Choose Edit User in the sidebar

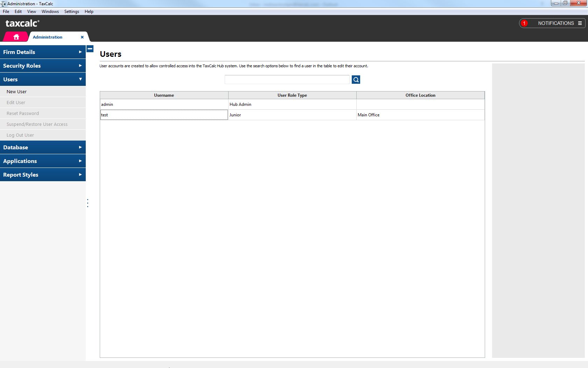(x=43, y=102)
